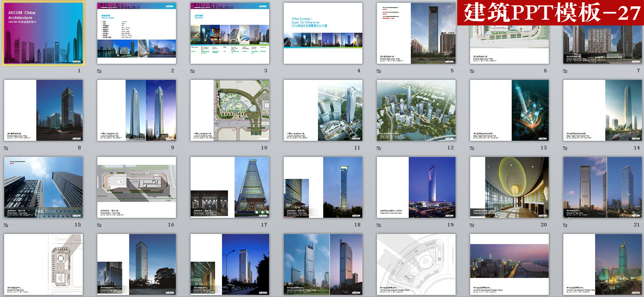Click animation star icon under slide 20
Viewport: 644px width, 297px height.
tap(472, 225)
